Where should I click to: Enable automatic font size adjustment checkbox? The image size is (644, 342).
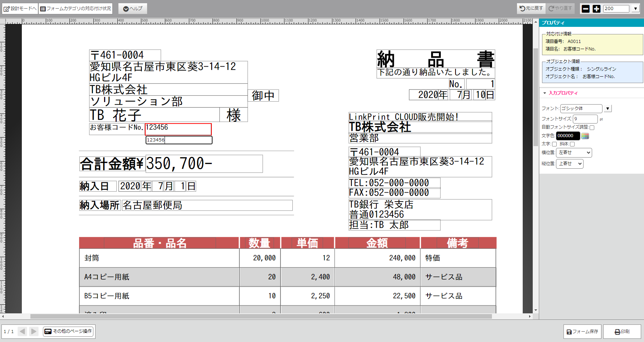point(592,127)
